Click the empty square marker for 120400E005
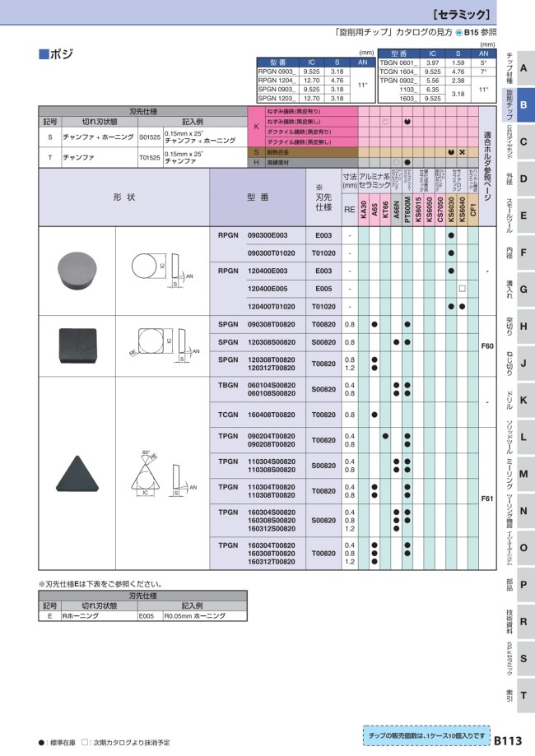The width and height of the screenshot is (535, 756). 462,289
